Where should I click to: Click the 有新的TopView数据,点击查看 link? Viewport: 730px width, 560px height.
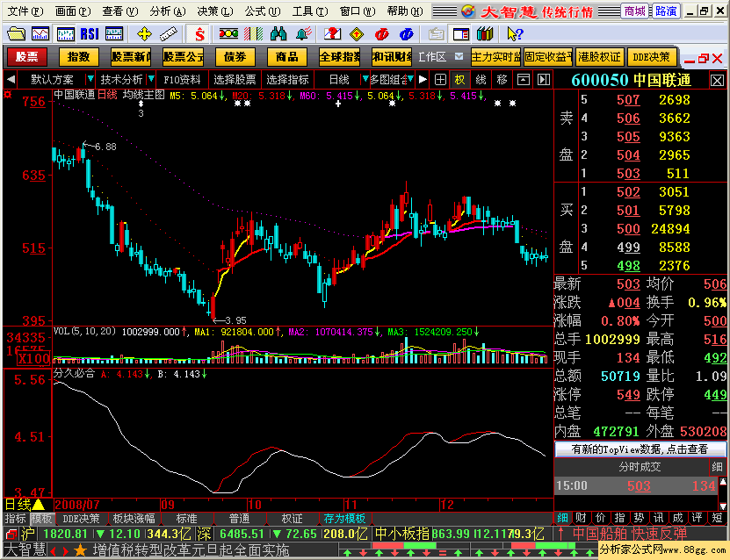(x=640, y=449)
